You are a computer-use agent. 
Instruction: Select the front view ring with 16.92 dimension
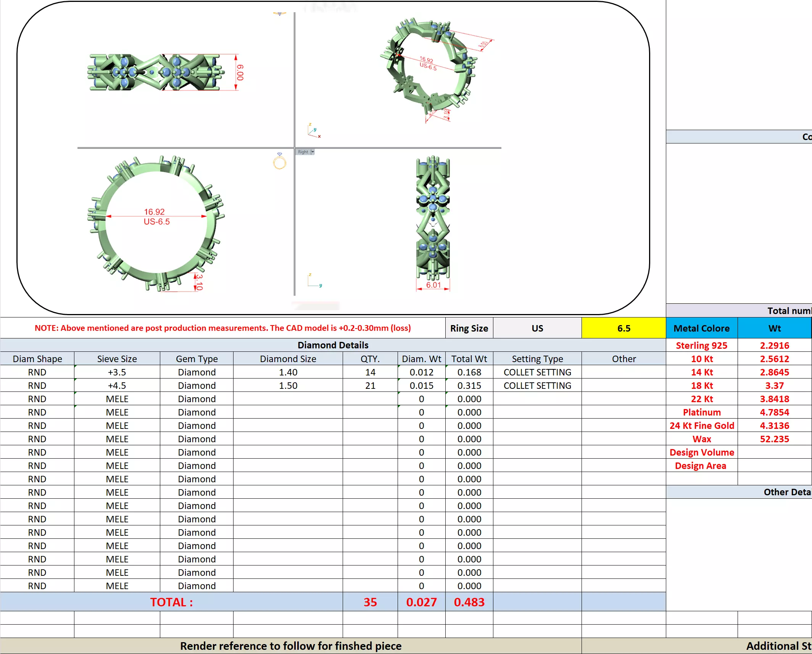(x=156, y=223)
